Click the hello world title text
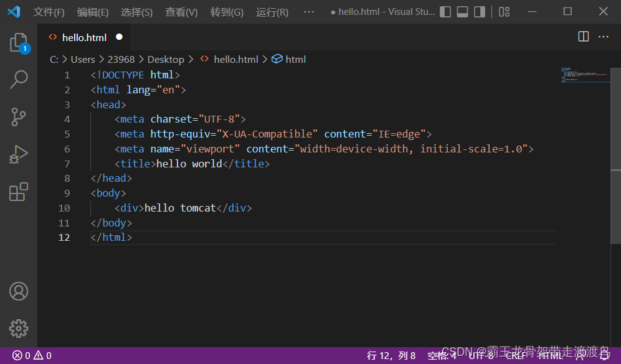This screenshot has width=621, height=364. pyautogui.click(x=189, y=164)
